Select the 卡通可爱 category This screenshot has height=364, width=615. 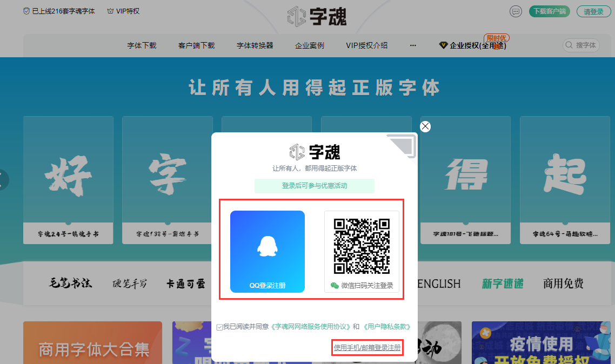[x=185, y=284]
